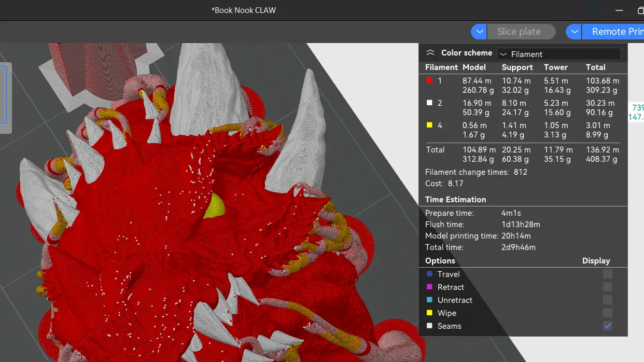Viewport: 644px width, 362px height.
Task: Click the Remote Print button
Action: (x=613, y=32)
